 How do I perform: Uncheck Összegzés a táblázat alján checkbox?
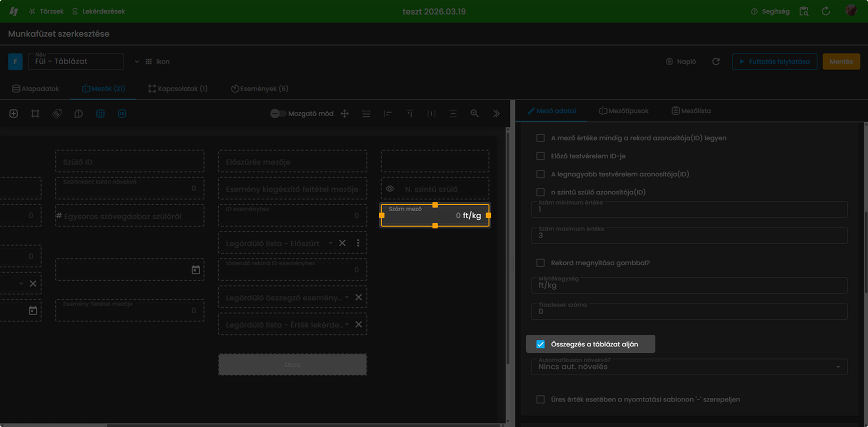(541, 344)
